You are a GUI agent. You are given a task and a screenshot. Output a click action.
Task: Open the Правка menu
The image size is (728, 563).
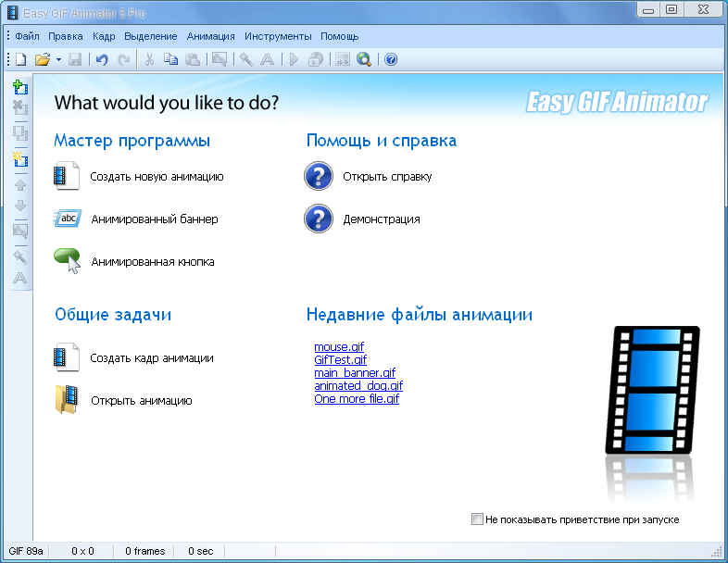(x=66, y=36)
